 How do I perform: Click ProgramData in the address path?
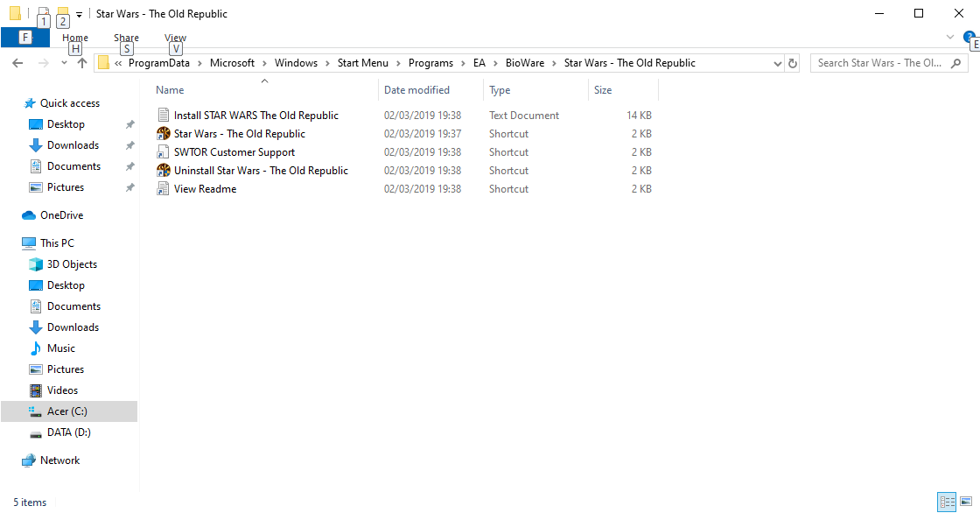coord(158,63)
